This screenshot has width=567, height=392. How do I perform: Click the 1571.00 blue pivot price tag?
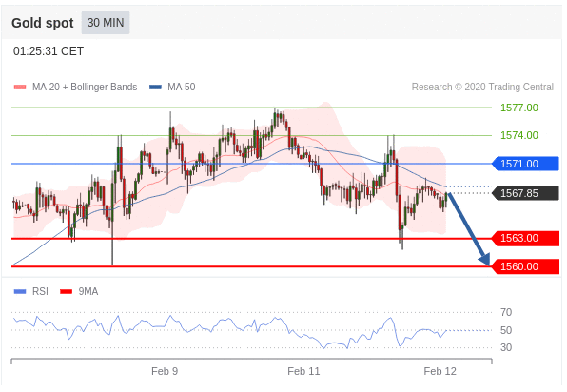tap(526, 164)
